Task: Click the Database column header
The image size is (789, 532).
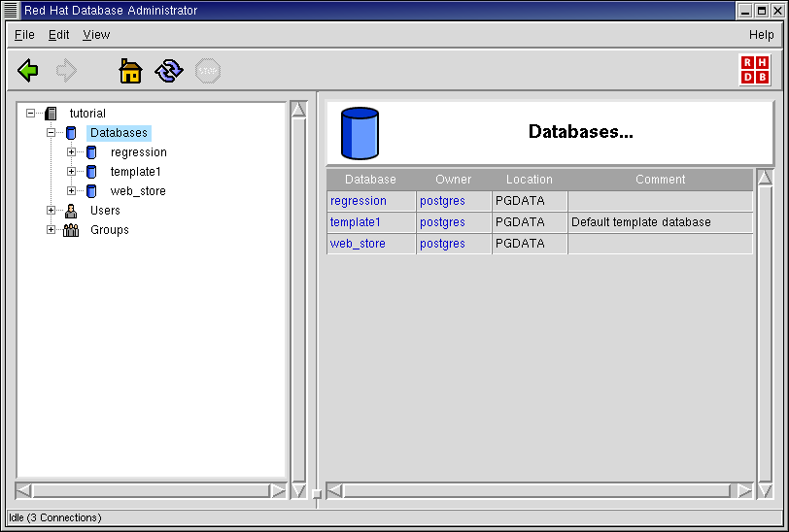Action: (x=371, y=180)
